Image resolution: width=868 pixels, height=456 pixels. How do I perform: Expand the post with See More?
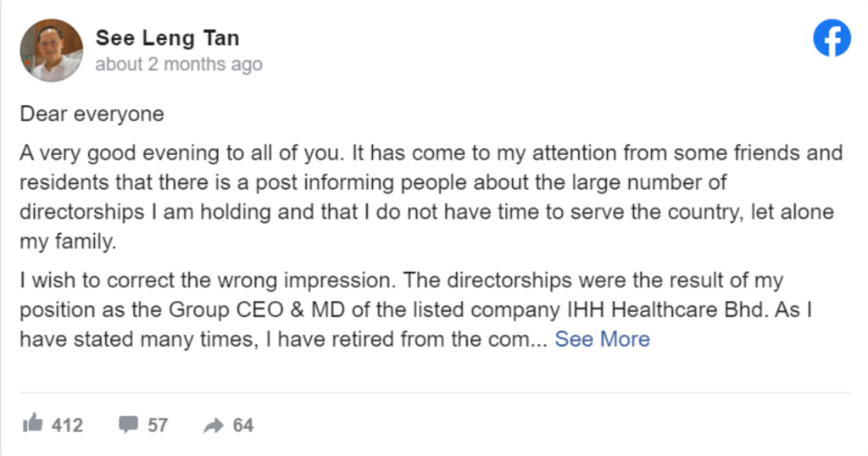pyautogui.click(x=602, y=339)
